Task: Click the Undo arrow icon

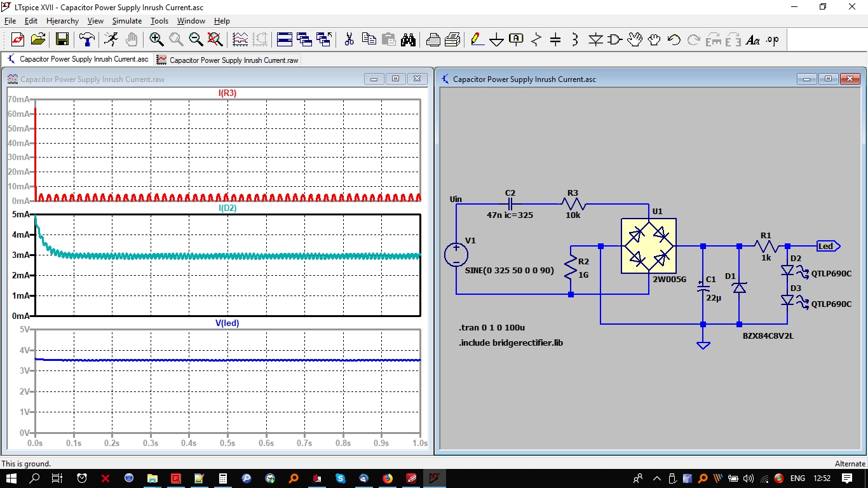Action: pos(674,39)
